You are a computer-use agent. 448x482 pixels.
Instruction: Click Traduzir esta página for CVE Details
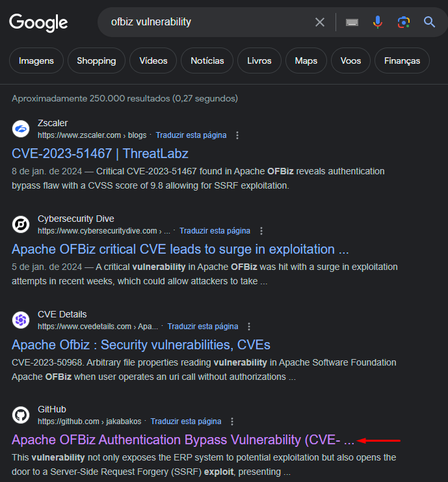click(x=203, y=327)
